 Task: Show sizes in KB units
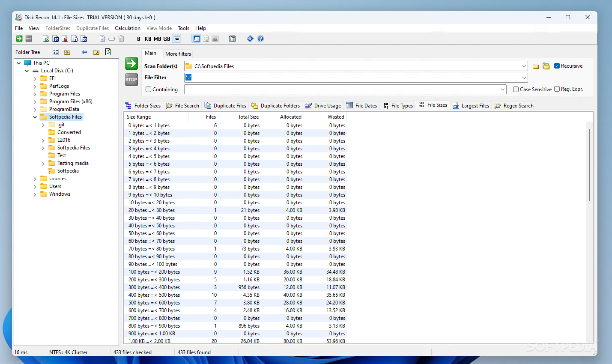click(x=148, y=39)
